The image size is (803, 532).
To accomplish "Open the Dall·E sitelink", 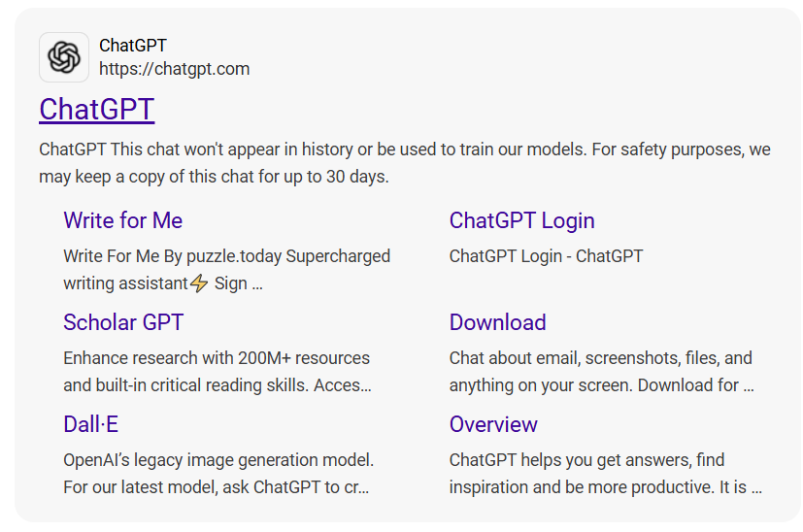I will (x=90, y=424).
